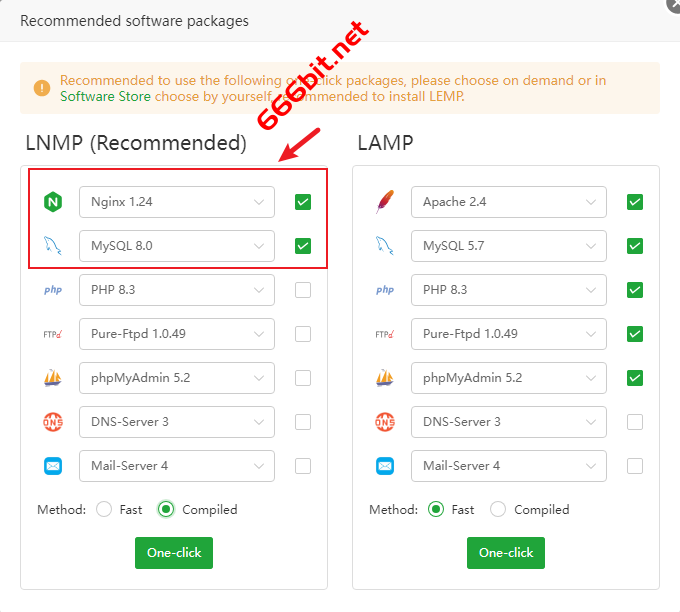Open the MySQL 8.0 version dropdown
Screen dimensions: 680x612
[x=177, y=246]
